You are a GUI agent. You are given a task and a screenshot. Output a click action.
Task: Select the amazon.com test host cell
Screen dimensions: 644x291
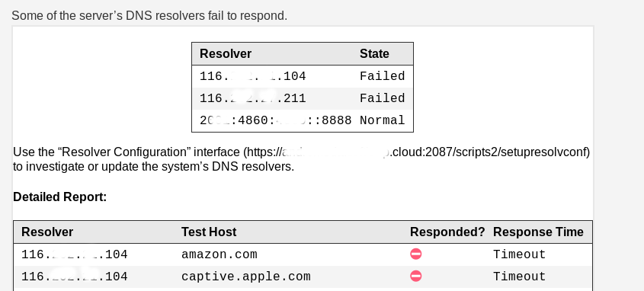pyautogui.click(x=219, y=254)
